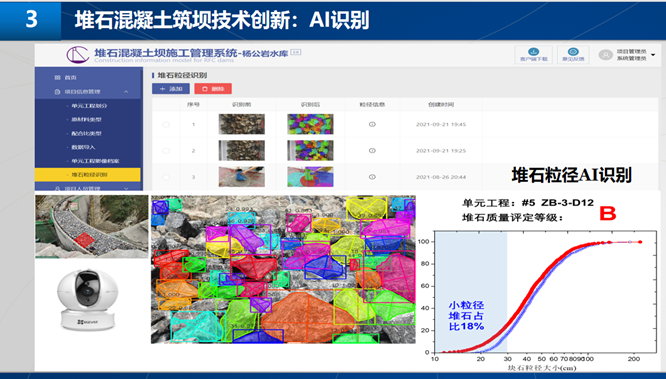Viewport: 666px width, 379px height.
Task: Click the client download icon
Action: point(534,52)
